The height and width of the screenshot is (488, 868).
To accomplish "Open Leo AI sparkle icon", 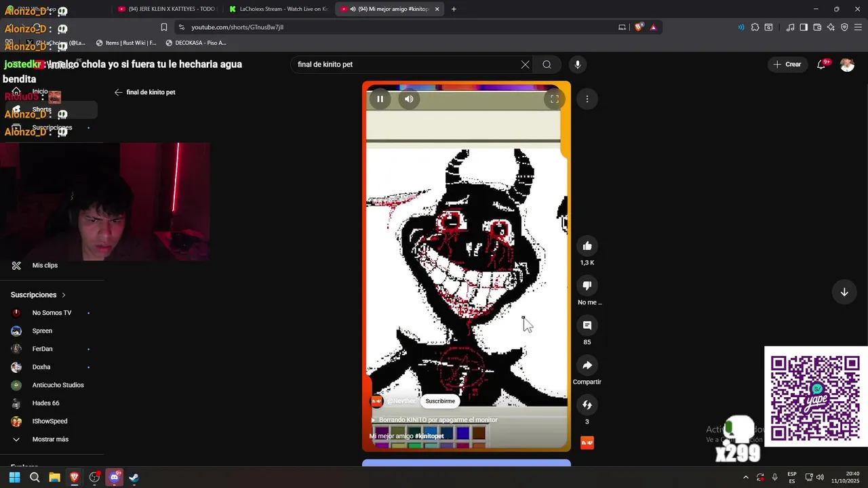I will click(x=831, y=27).
